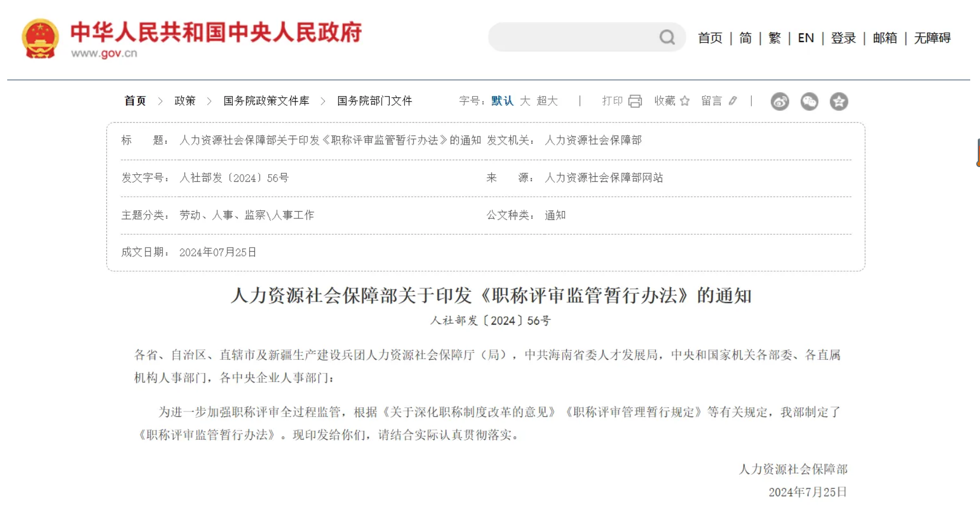The width and height of the screenshot is (980, 505).
Task: Click the round star favorite share icon
Action: click(x=839, y=102)
